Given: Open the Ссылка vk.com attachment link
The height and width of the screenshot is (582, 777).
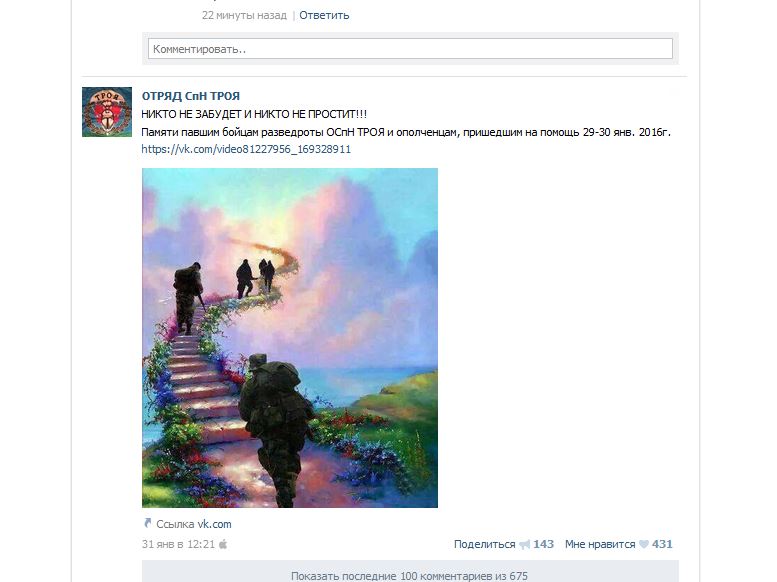Looking at the screenshot, I should click(193, 524).
